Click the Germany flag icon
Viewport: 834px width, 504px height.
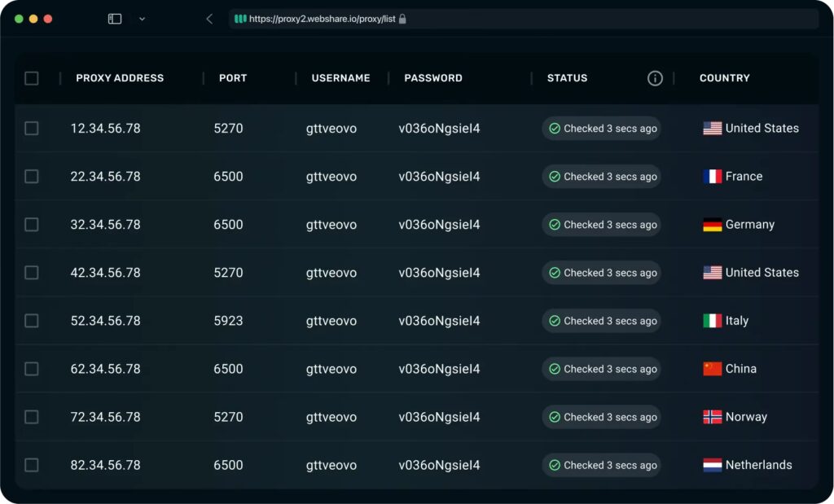click(x=713, y=225)
